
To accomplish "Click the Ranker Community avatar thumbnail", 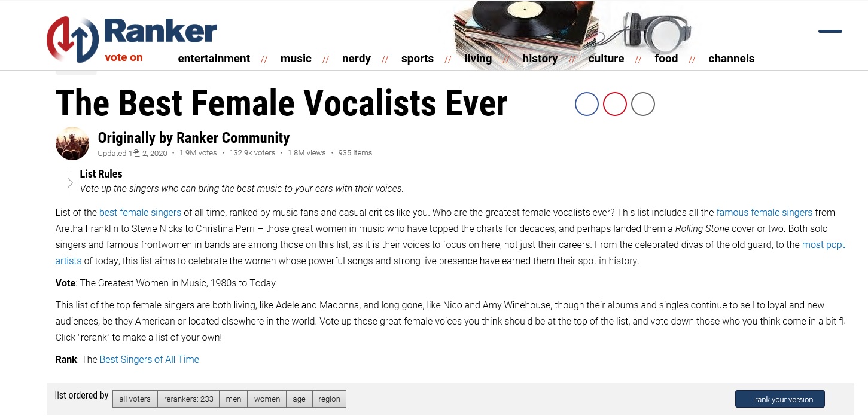I will pos(72,143).
